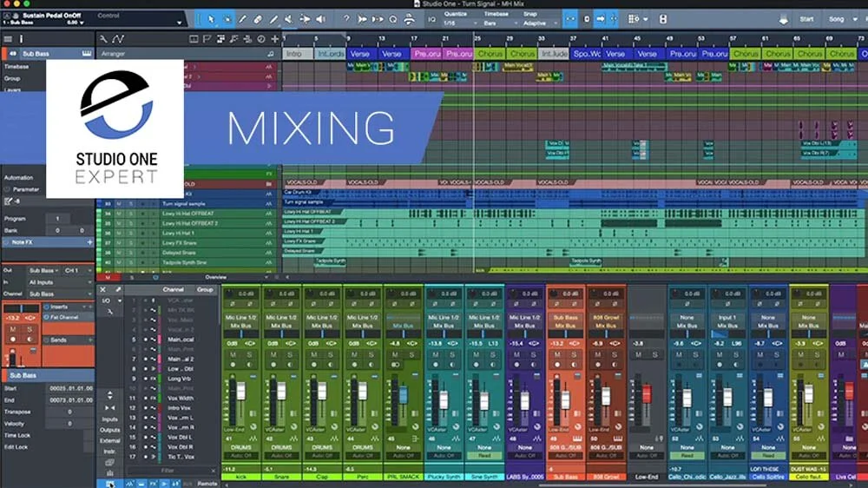Click the Start position value field
The image size is (868, 488).
point(70,388)
